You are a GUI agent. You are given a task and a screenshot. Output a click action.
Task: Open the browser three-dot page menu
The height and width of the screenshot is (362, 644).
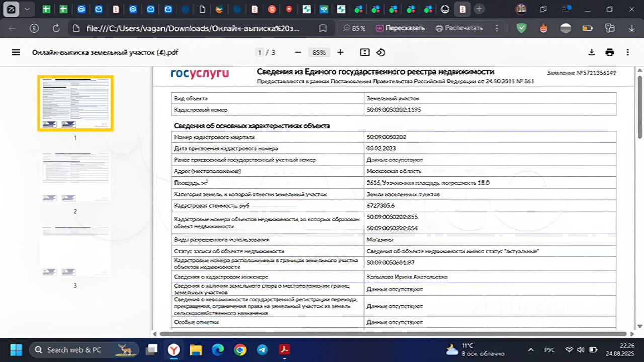pos(497,28)
